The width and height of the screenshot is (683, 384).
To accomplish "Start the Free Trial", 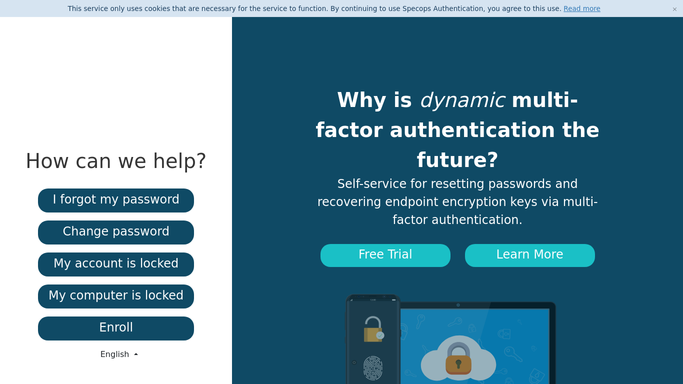I will (x=385, y=255).
